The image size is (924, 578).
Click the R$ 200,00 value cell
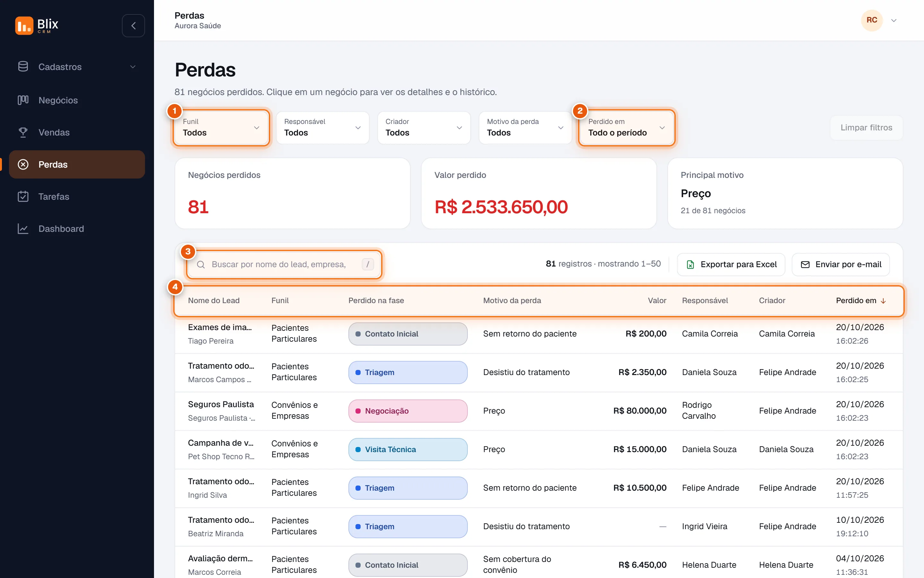point(646,334)
